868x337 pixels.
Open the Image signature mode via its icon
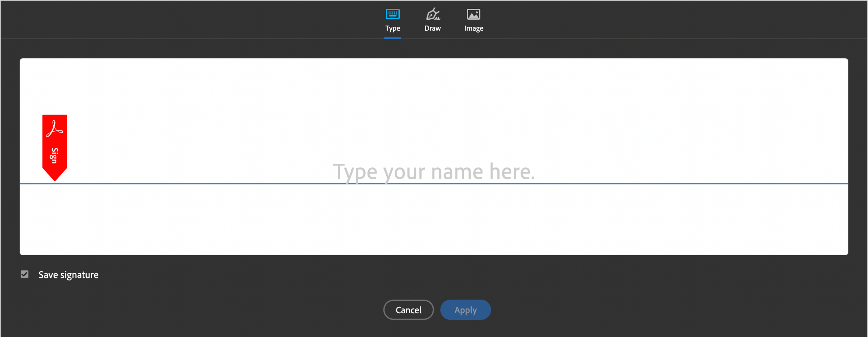[473, 14]
